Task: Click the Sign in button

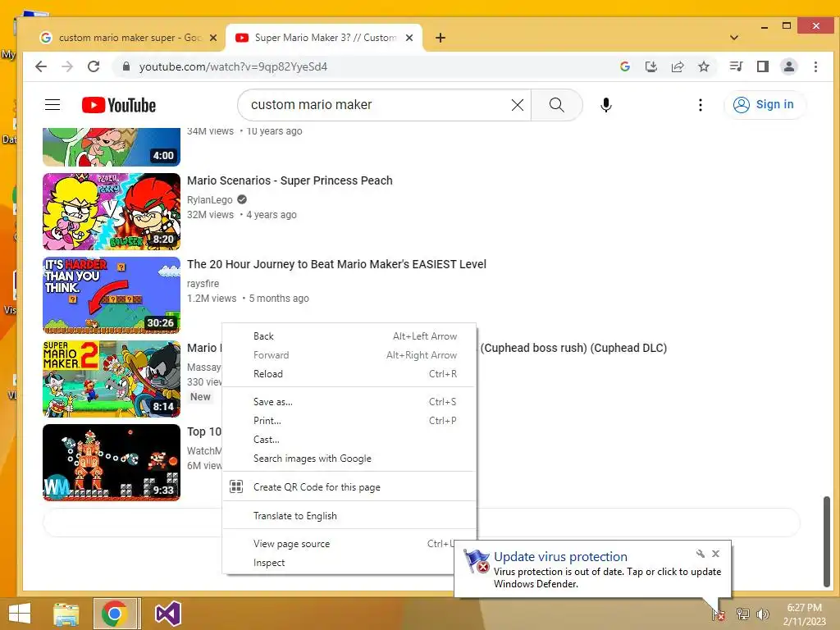Action: tap(765, 104)
